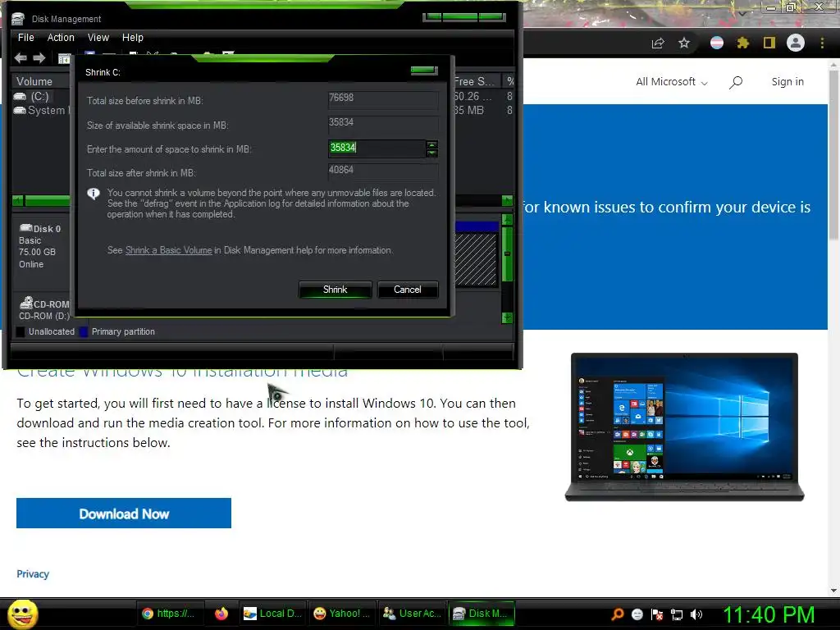Open the Chrome three-dot menu
Screen dimensions: 840x630
coord(822,43)
